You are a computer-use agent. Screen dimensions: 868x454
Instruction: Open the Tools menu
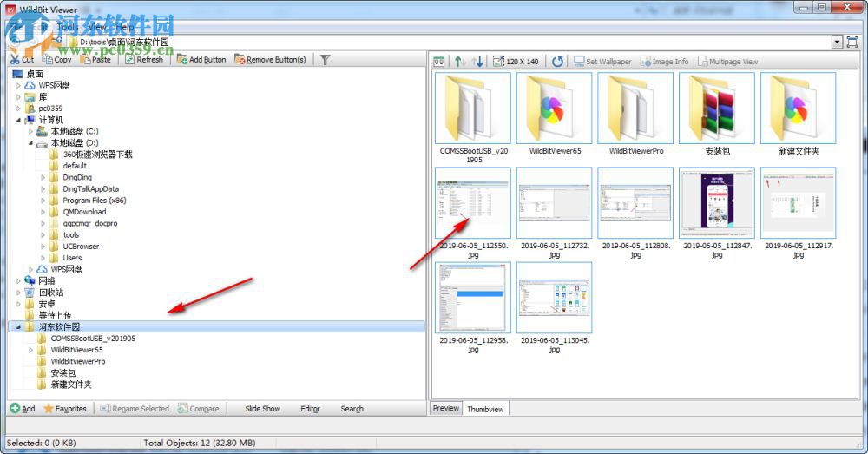pyautogui.click(x=68, y=26)
